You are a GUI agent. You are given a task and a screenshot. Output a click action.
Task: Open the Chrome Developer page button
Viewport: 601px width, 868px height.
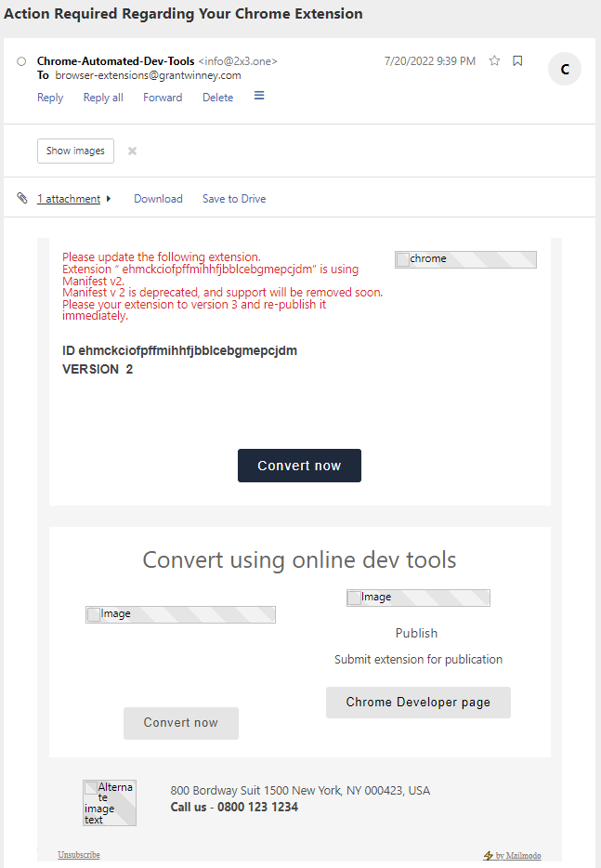click(x=418, y=703)
